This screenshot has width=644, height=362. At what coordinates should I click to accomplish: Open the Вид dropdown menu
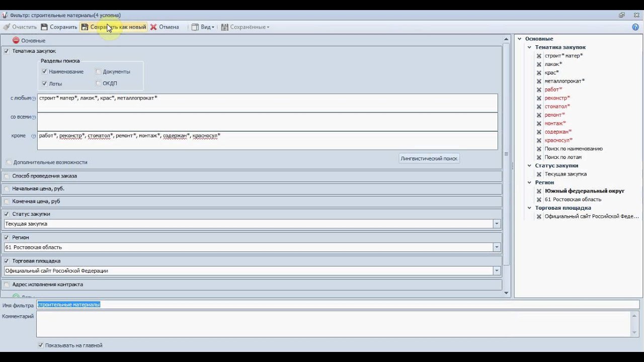pyautogui.click(x=203, y=27)
